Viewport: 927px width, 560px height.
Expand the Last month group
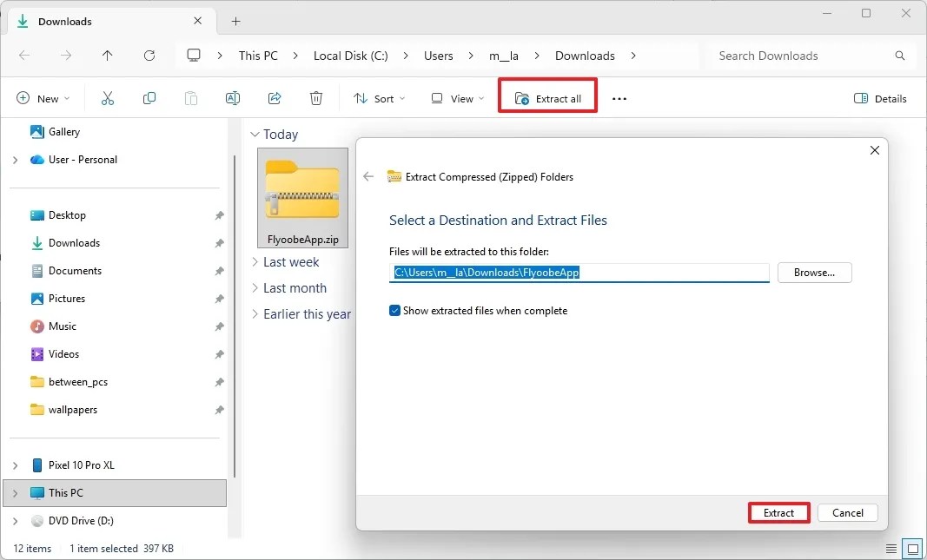click(255, 287)
